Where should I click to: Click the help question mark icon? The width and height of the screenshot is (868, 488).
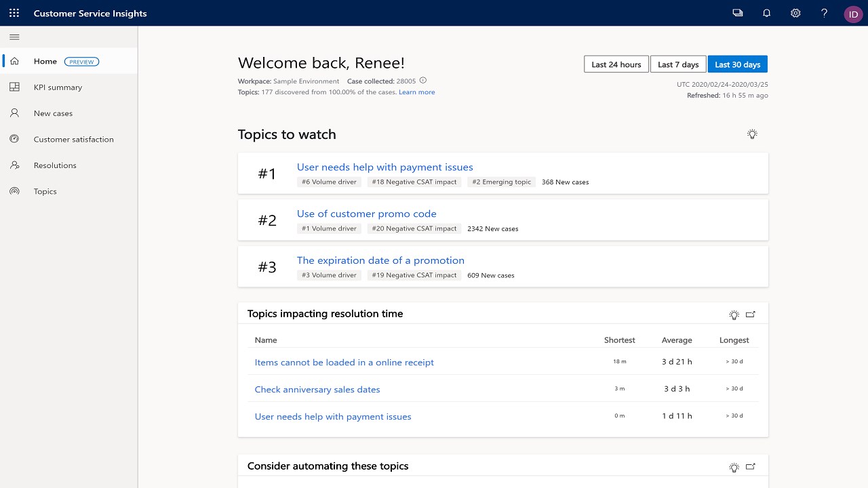[825, 13]
